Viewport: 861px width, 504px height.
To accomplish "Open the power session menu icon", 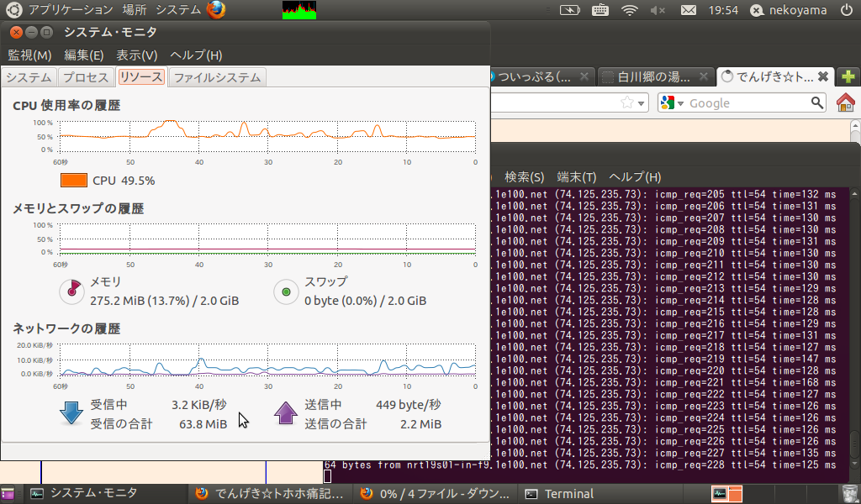I will click(846, 10).
